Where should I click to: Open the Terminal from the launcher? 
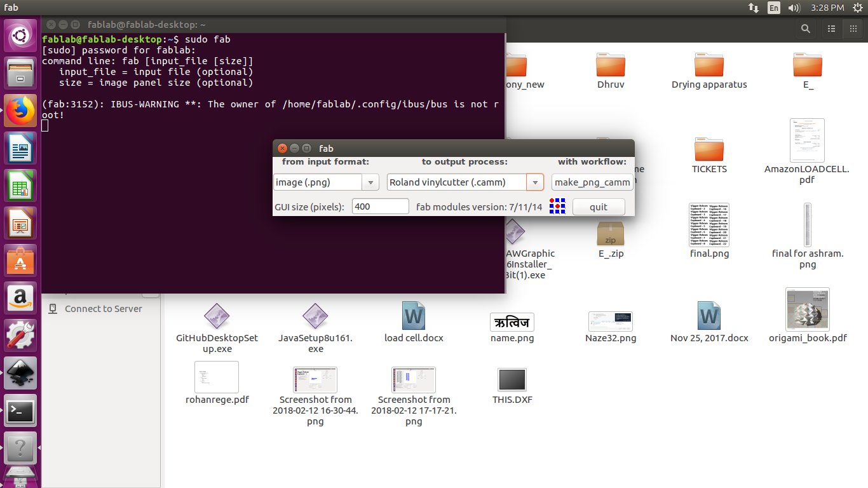[x=20, y=411]
